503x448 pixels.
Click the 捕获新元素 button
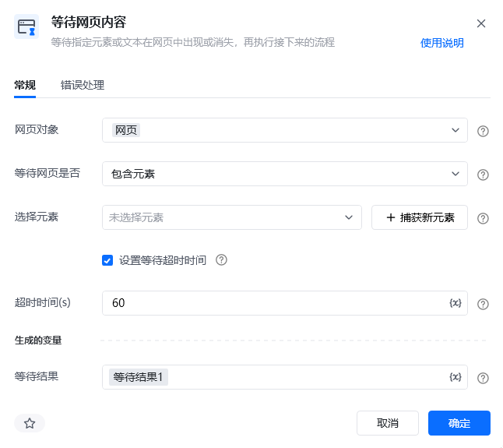pos(419,217)
